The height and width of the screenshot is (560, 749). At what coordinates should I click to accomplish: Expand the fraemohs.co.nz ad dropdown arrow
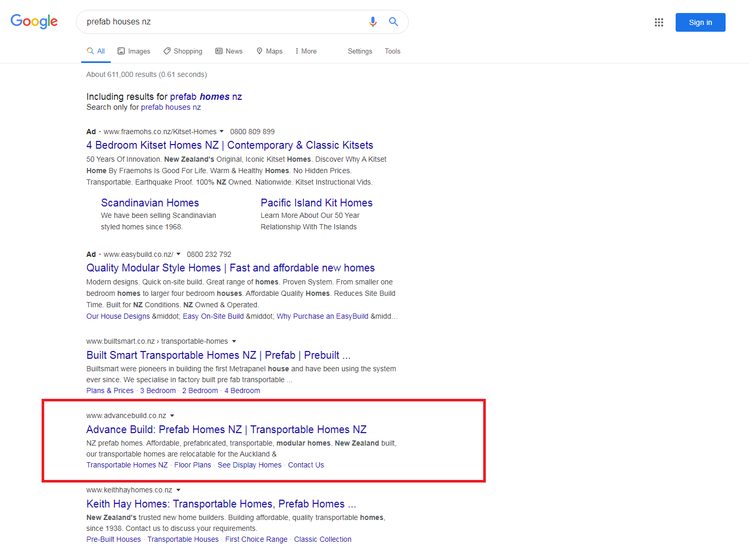coord(222,131)
